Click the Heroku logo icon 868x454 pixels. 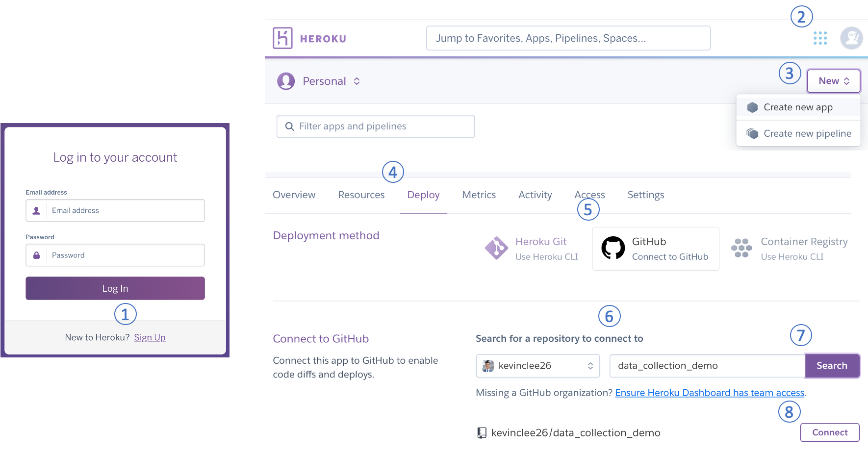282,38
